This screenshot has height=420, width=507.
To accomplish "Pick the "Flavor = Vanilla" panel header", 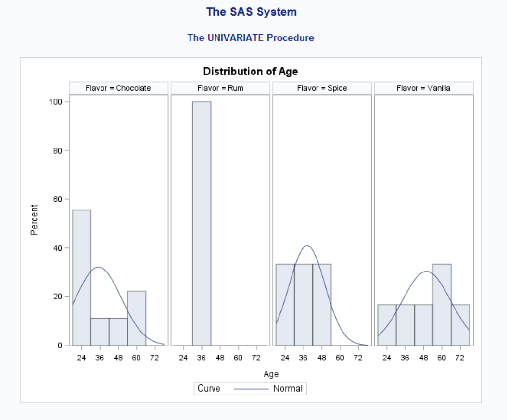I will [423, 88].
